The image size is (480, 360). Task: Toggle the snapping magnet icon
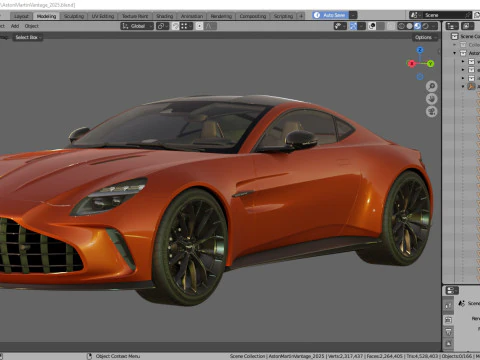click(x=176, y=26)
